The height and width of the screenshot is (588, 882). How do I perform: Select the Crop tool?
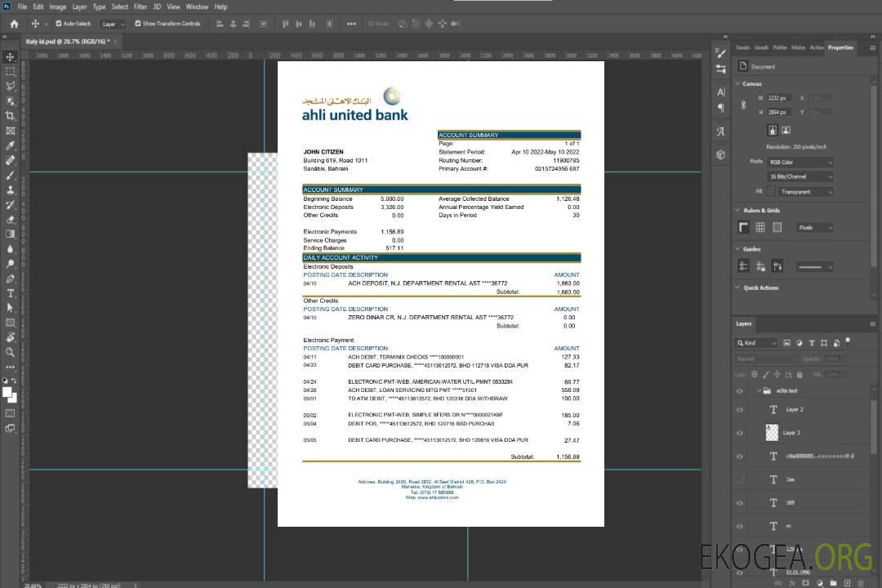click(11, 116)
